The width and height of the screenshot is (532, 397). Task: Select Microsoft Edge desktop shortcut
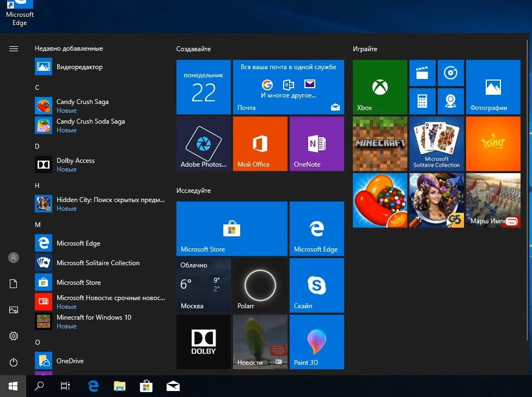pyautogui.click(x=20, y=14)
